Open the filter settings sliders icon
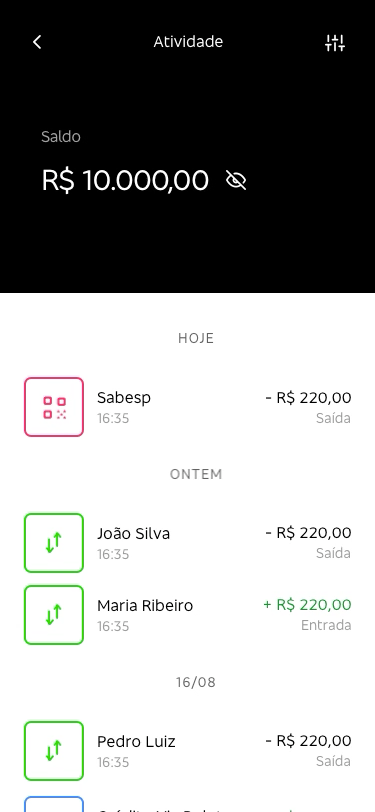375x812 pixels. pyautogui.click(x=335, y=43)
